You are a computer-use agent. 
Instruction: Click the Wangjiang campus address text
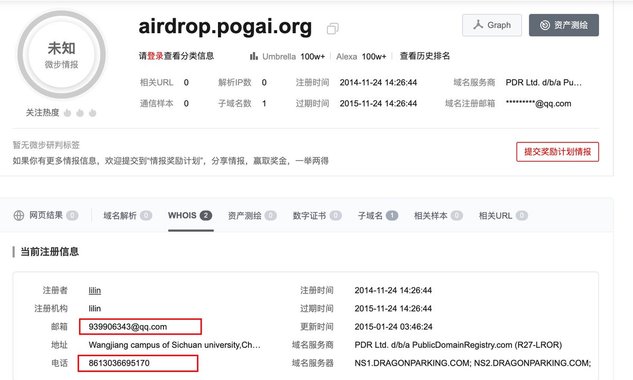click(x=174, y=344)
